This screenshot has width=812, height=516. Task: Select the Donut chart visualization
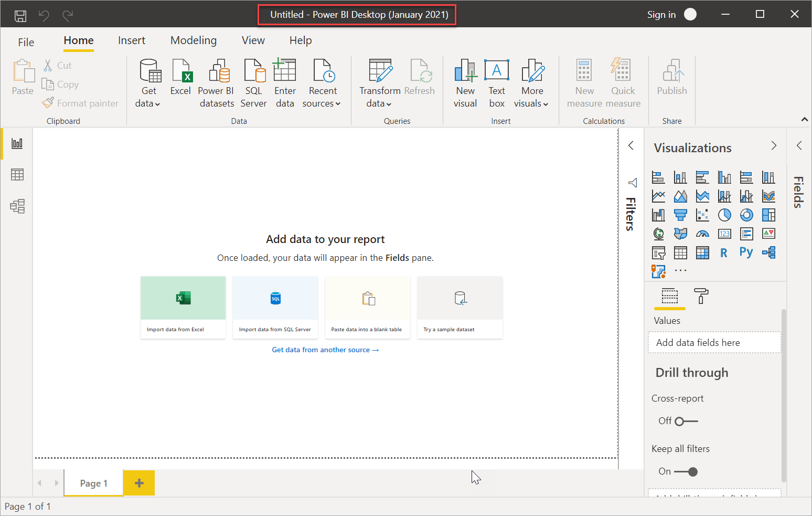[x=746, y=215]
